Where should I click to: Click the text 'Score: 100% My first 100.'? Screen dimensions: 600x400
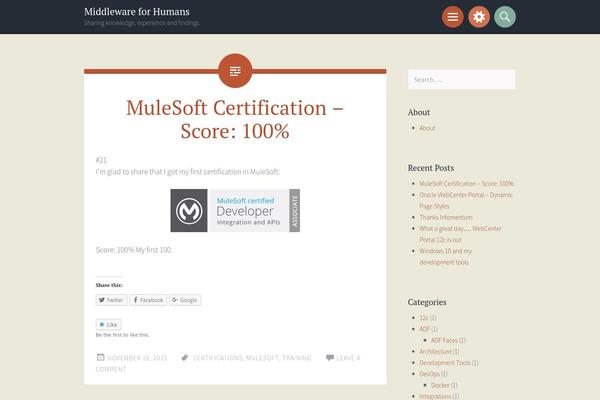point(134,250)
